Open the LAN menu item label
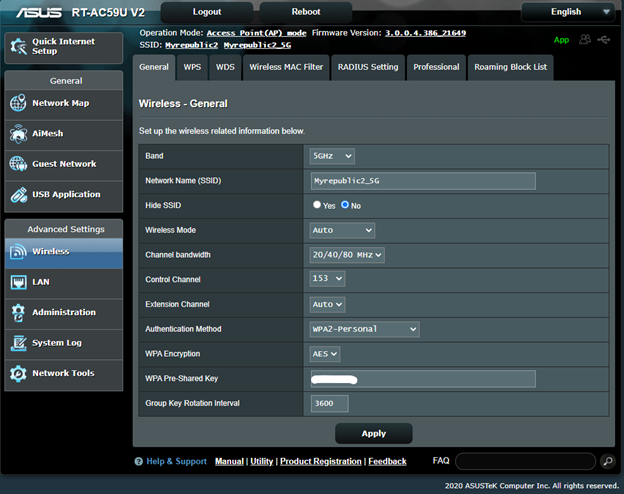Image resolution: width=624 pixels, height=494 pixels. pos(41,282)
